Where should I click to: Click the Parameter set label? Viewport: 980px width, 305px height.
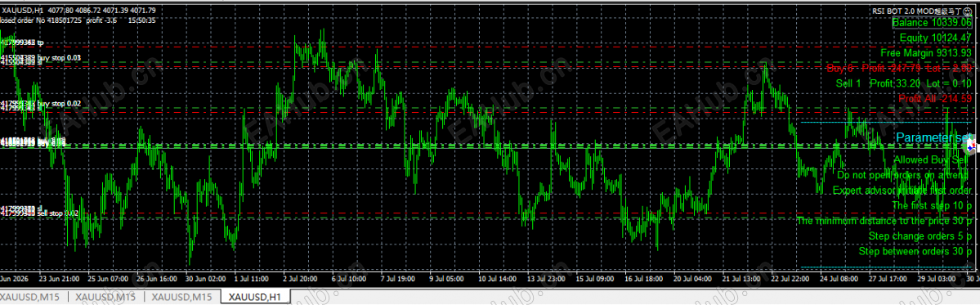point(933,137)
